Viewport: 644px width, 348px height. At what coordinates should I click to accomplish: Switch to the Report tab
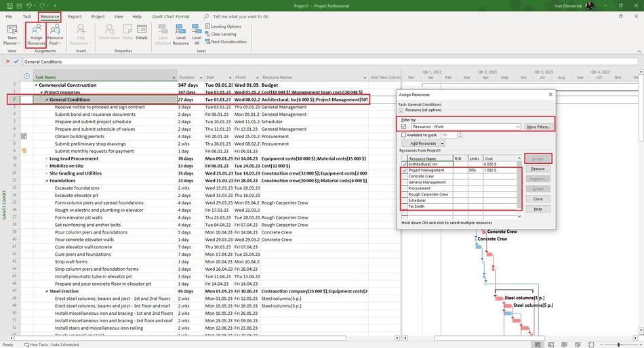(x=75, y=17)
